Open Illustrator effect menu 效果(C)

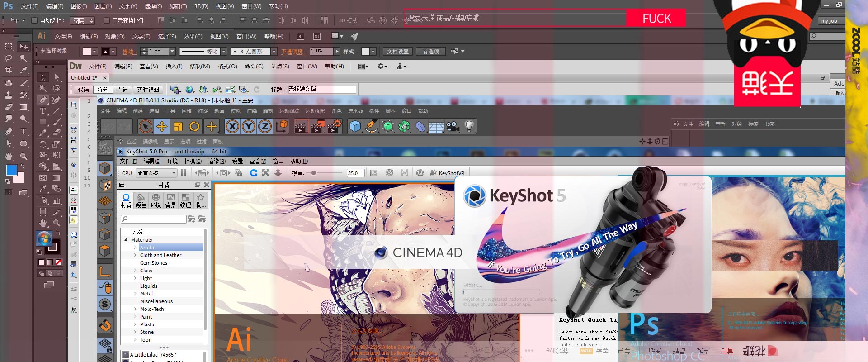(193, 36)
